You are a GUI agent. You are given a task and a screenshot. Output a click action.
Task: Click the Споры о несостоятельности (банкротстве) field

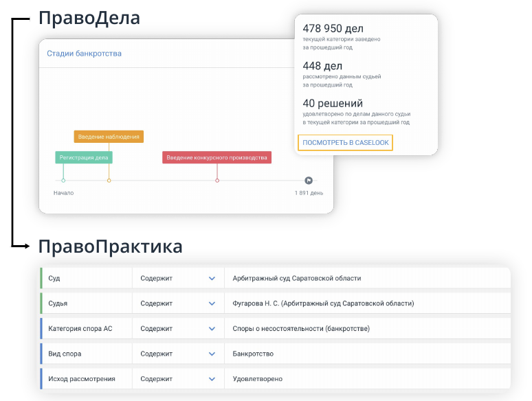click(x=368, y=328)
